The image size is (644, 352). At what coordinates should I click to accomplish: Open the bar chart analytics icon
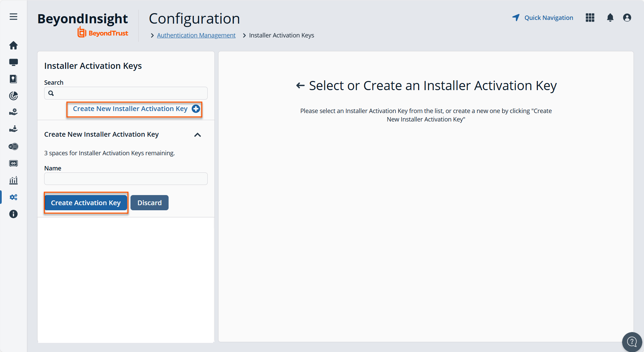[13, 180]
